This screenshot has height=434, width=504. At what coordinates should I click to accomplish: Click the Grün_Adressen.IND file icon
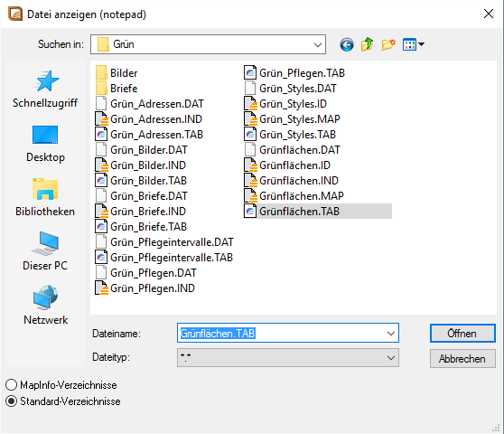coord(101,119)
